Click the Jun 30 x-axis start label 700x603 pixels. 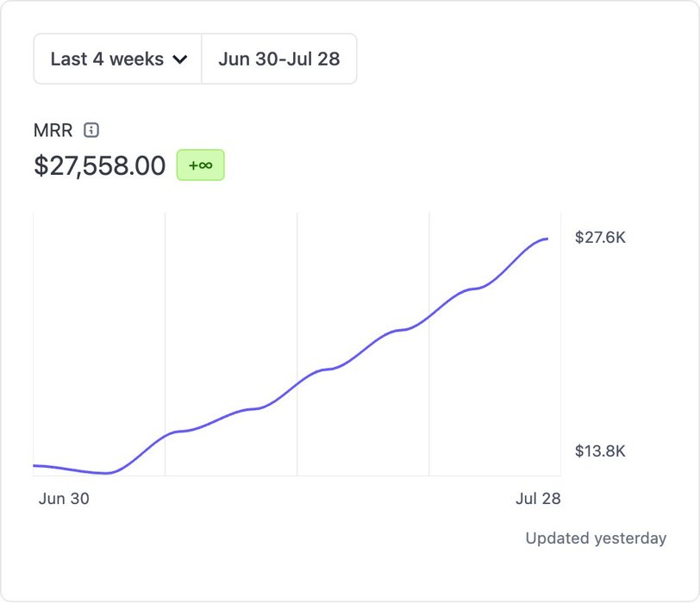coord(64,499)
